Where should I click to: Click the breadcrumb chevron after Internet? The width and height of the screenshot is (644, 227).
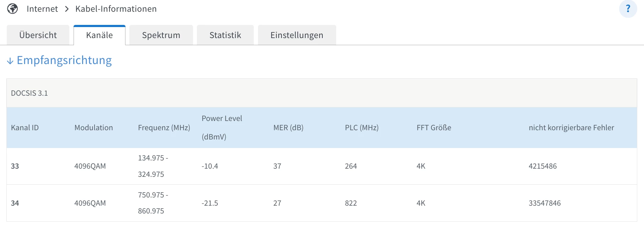[x=67, y=9]
